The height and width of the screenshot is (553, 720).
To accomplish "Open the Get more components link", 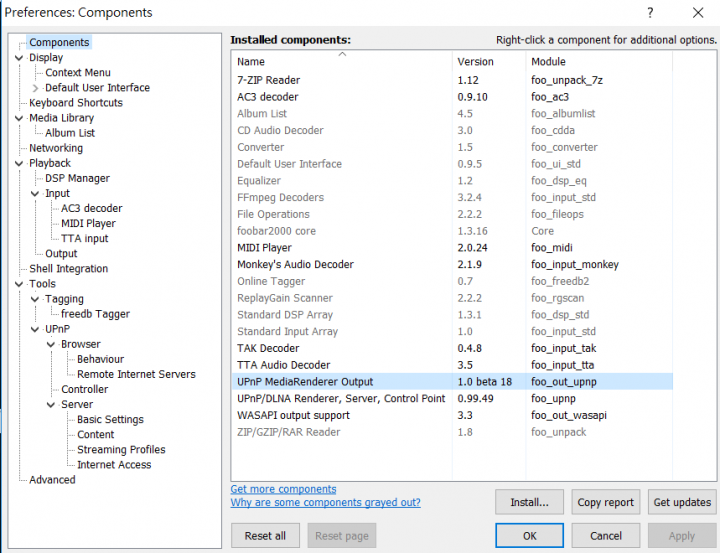I will coord(283,490).
